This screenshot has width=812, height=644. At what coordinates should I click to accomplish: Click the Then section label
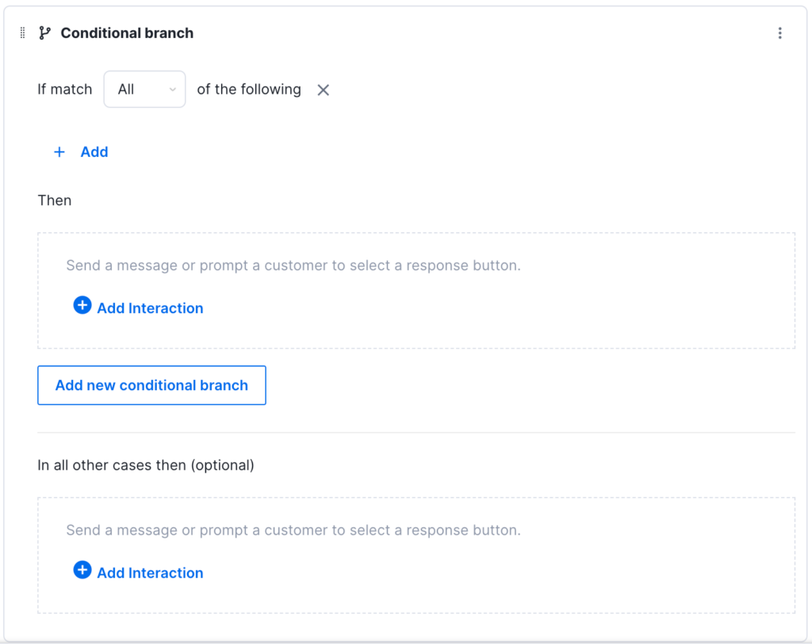tap(55, 201)
